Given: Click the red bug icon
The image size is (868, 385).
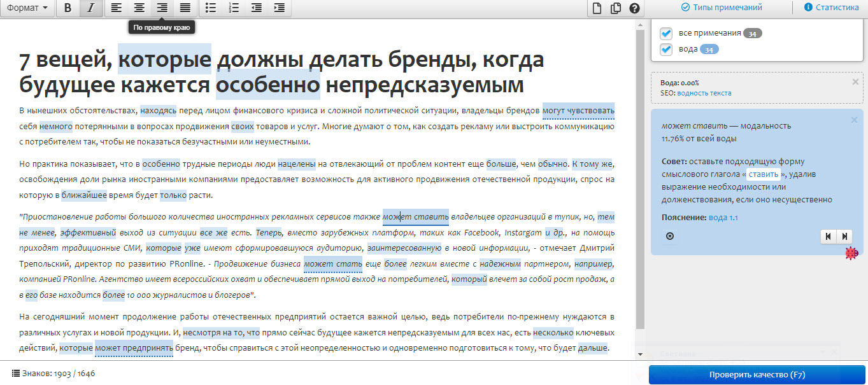Looking at the screenshot, I should point(851,253).
